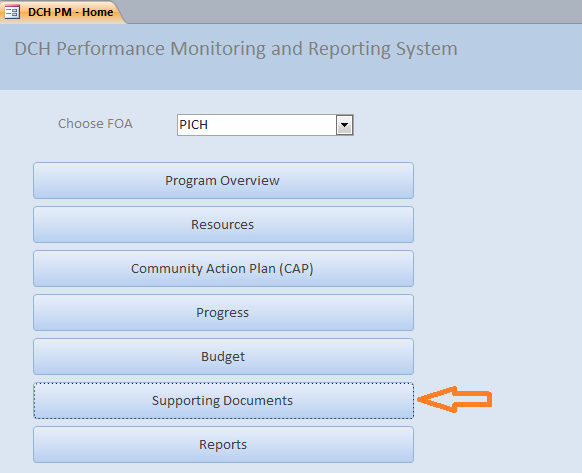The image size is (582, 473).
Task: Open the Progress section
Action: (x=223, y=313)
